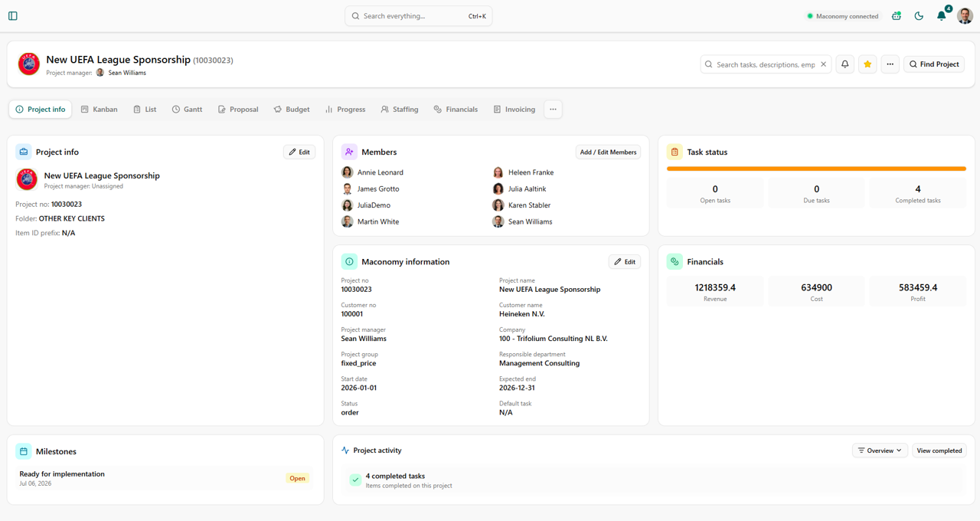Click the Open tasks count tile
This screenshot has width=980, height=521.
tap(715, 193)
